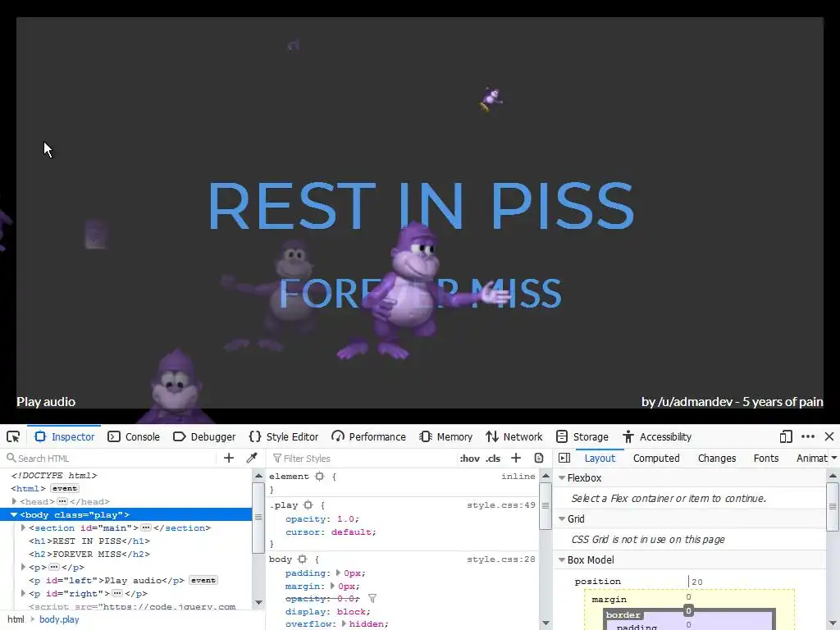This screenshot has width=840, height=630.
Task: Toggle the .cls class panel
Action: pyautogui.click(x=493, y=459)
